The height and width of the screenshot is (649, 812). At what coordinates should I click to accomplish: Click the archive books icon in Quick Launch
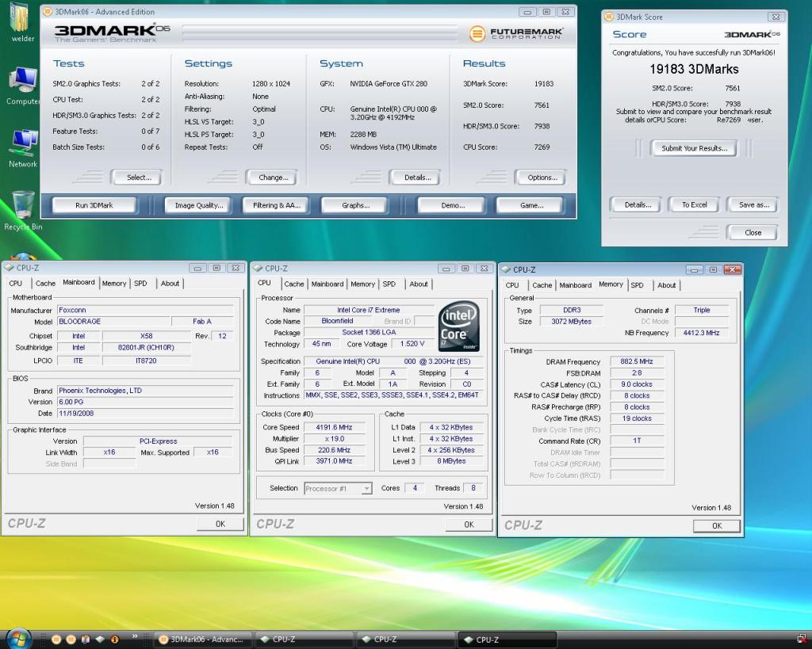pyautogui.click(x=86, y=639)
